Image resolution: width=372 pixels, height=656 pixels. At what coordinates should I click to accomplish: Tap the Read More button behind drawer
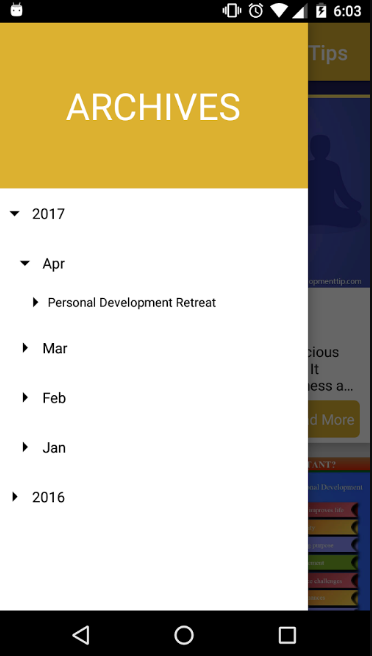334,419
